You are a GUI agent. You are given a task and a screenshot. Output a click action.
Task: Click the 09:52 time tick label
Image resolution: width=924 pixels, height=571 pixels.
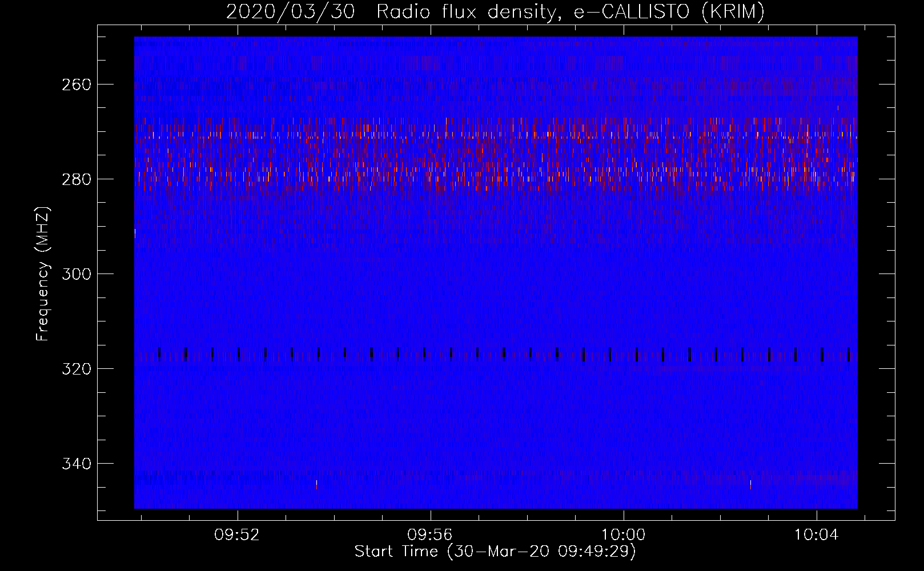click(237, 535)
